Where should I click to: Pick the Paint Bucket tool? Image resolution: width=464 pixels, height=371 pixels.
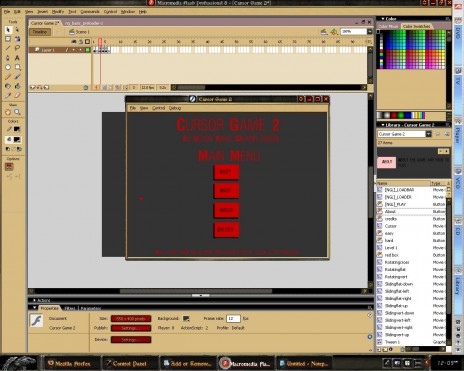coord(17,86)
